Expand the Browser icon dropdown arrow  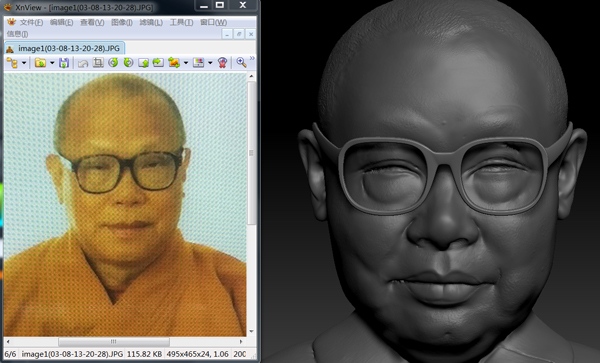24,63
